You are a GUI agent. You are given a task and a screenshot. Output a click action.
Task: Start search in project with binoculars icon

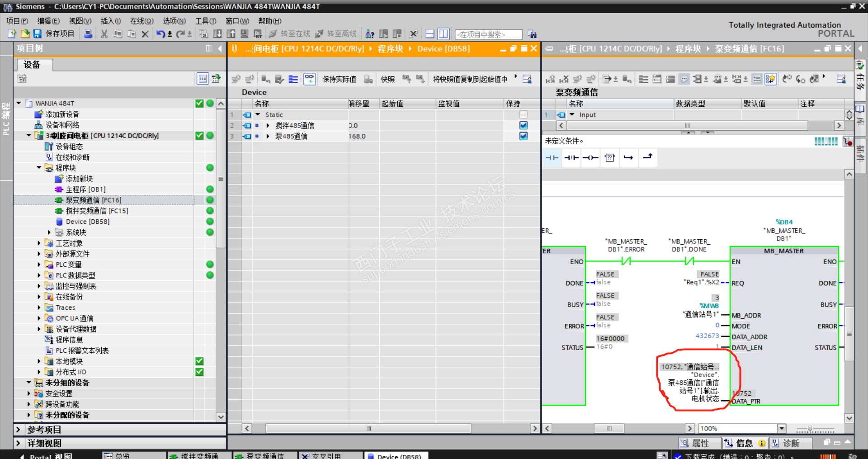pyautogui.click(x=532, y=34)
